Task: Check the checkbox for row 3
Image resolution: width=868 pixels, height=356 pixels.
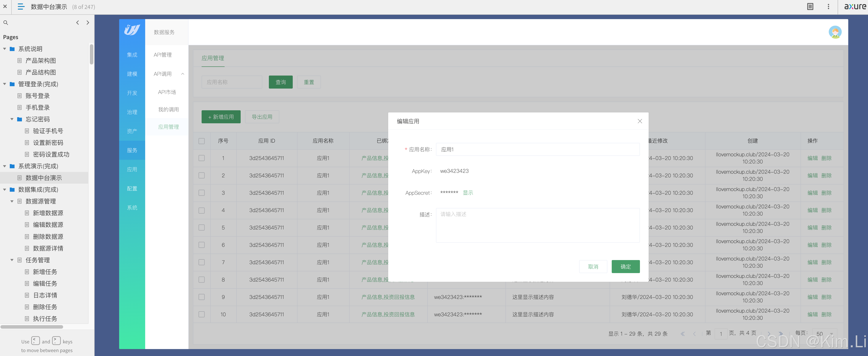Action: (202, 193)
